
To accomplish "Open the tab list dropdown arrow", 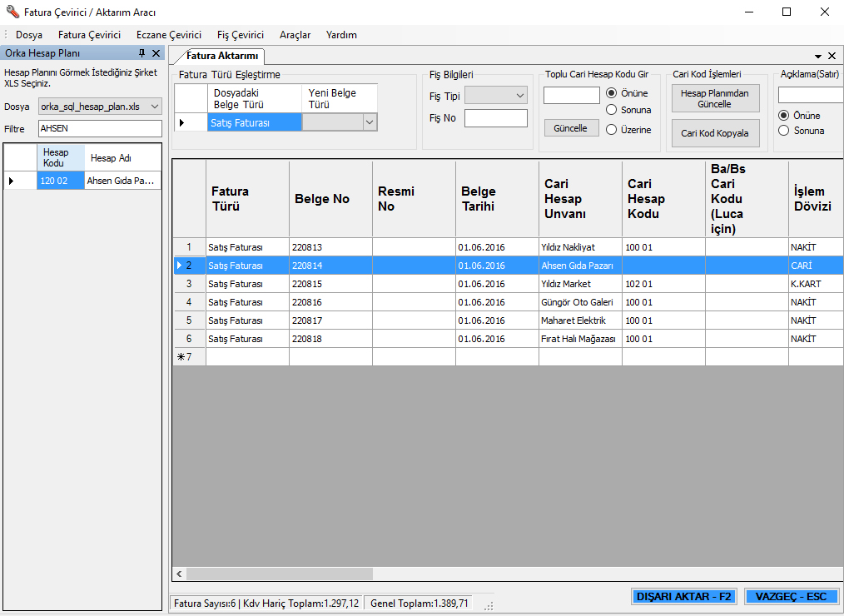I will 818,56.
